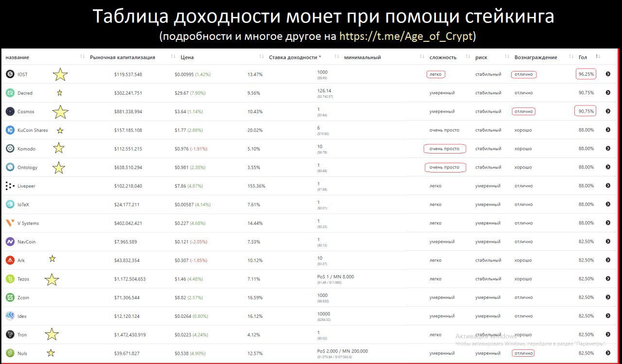This screenshot has width=622, height=364.
Task: Open details arrow for the Livepeer row
Action: [x=608, y=186]
